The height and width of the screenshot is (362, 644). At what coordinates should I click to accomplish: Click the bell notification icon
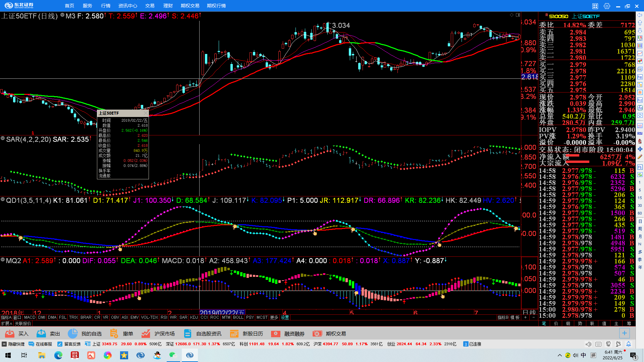(x=629, y=344)
